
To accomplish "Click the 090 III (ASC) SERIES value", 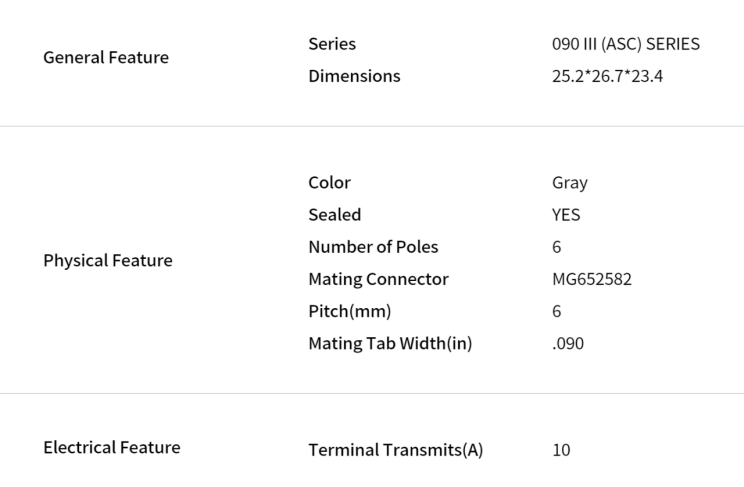I will tap(626, 44).
